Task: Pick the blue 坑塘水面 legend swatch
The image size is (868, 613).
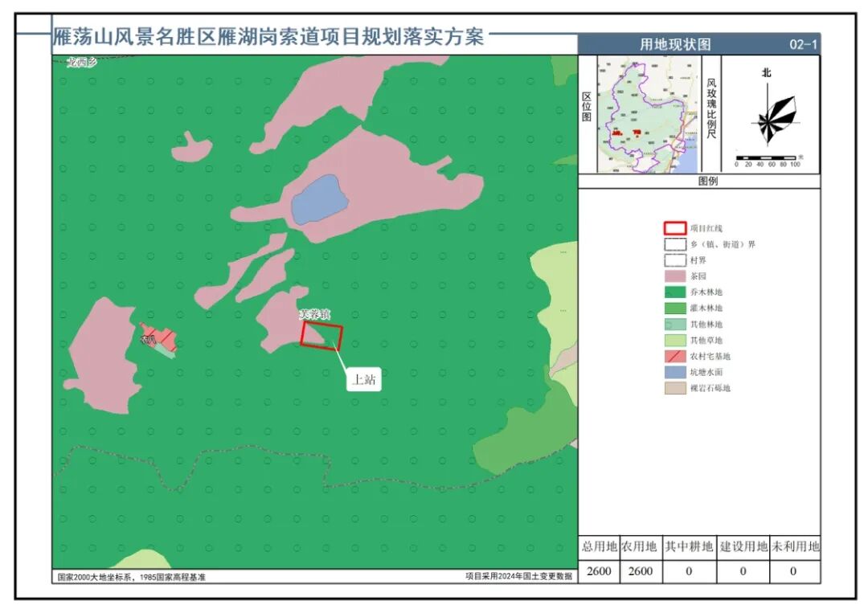Action: coord(674,372)
